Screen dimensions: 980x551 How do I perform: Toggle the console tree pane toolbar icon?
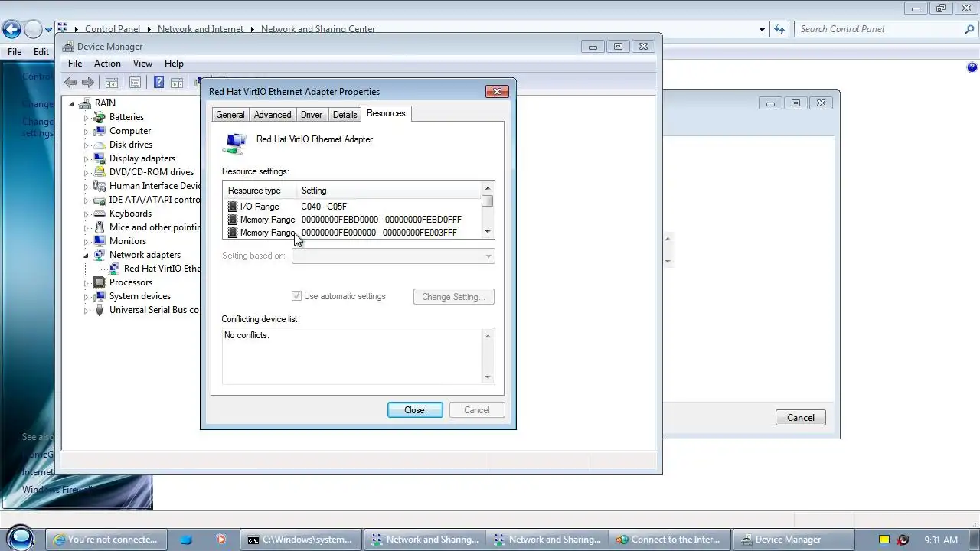click(112, 83)
